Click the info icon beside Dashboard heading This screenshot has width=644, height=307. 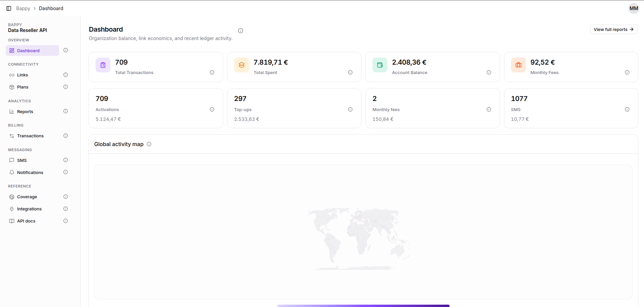(241, 31)
